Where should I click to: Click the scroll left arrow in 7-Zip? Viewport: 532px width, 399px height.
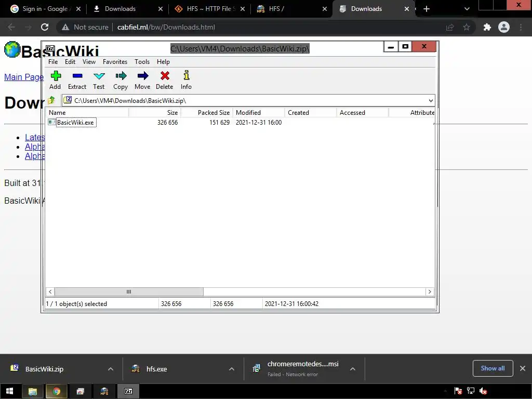pyautogui.click(x=50, y=292)
